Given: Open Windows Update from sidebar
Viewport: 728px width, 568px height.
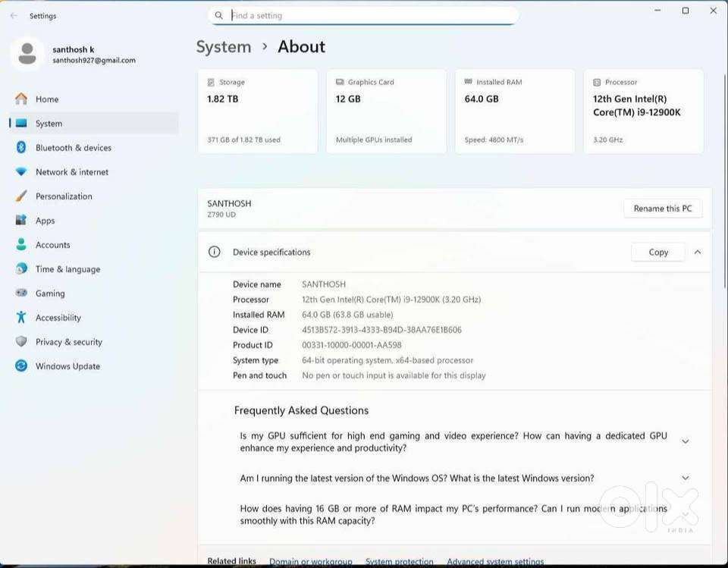Looking at the screenshot, I should coord(67,366).
